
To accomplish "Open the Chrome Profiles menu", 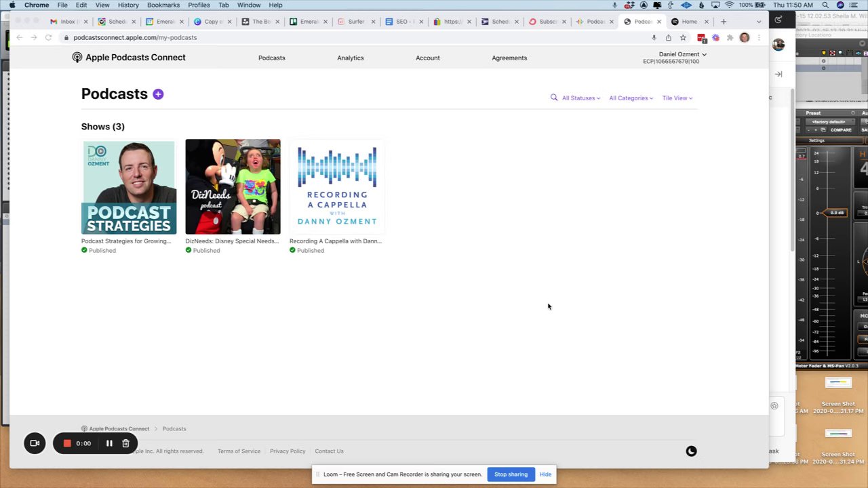I will (199, 5).
